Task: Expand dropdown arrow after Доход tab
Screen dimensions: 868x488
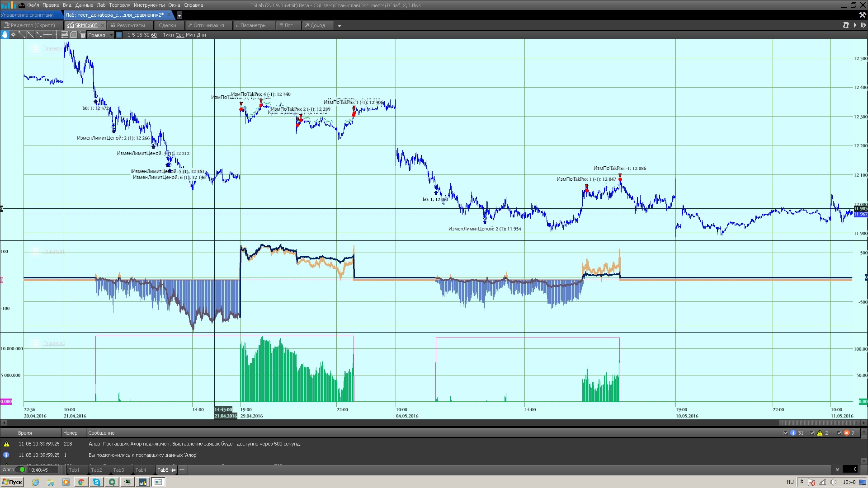Action: (339, 26)
